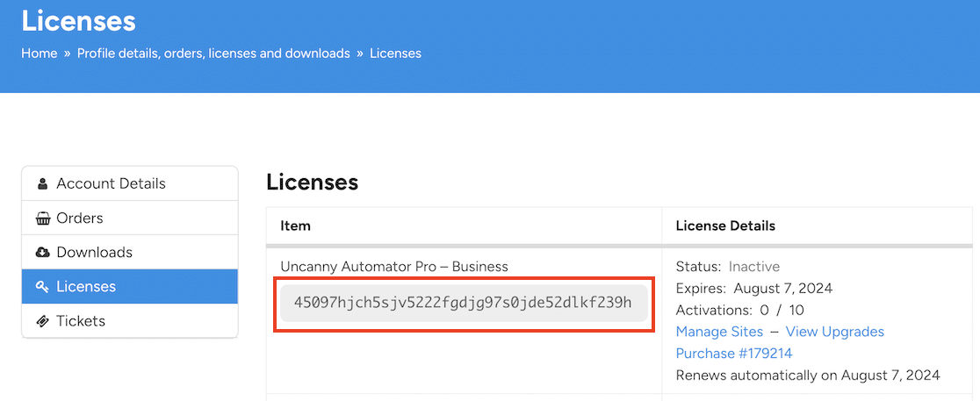Click the Licenses breadcrumb item
980x401 pixels.
[x=395, y=54]
